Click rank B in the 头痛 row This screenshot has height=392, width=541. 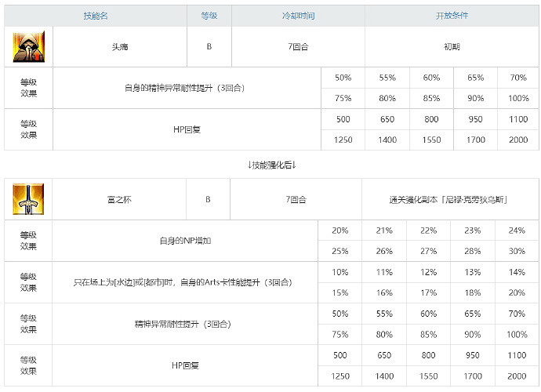(x=209, y=46)
